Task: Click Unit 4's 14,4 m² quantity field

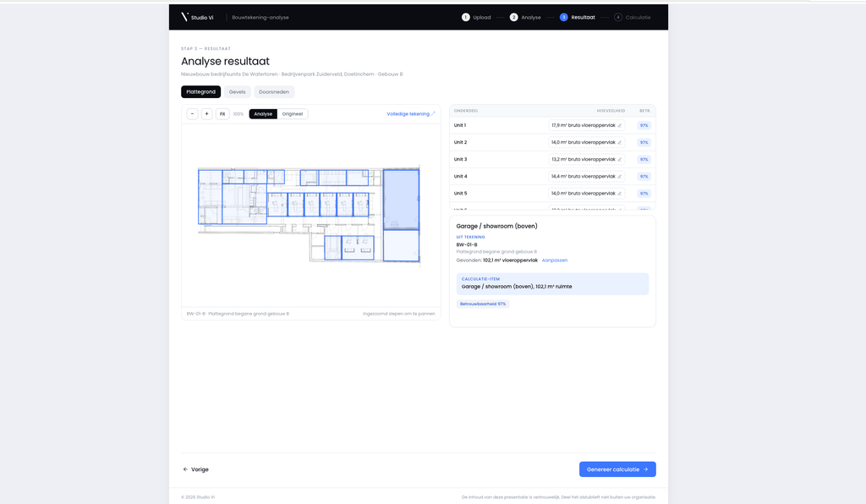Action: [587, 177]
